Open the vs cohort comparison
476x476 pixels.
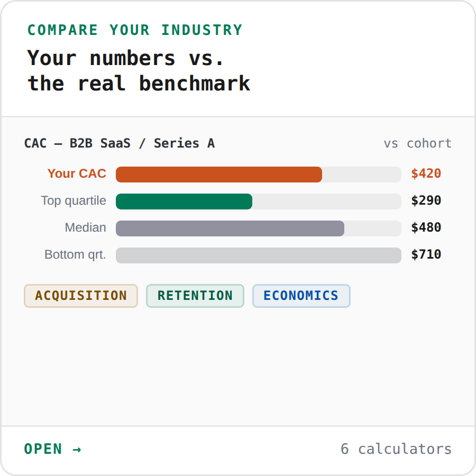(418, 143)
